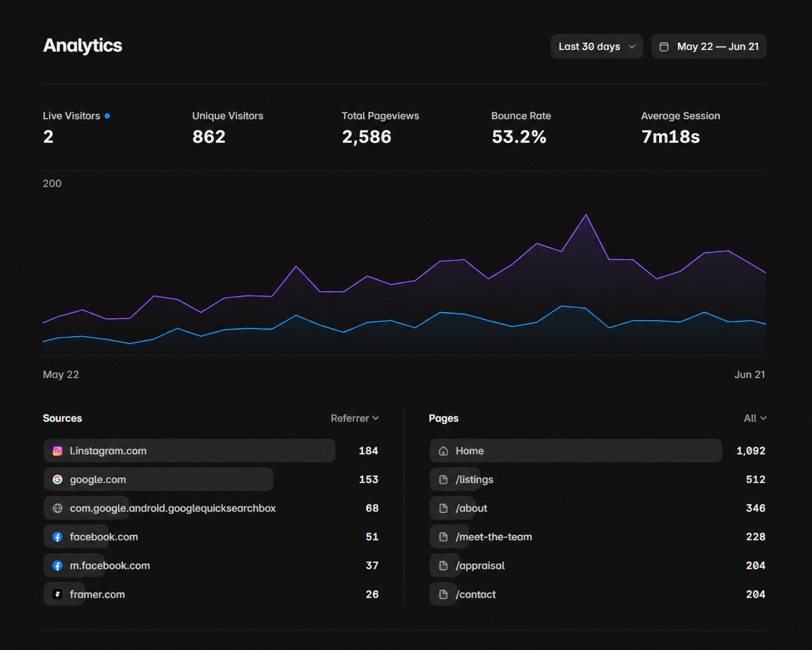Click the Jun 21 chart axis label
812x650 pixels.
pyautogui.click(x=749, y=375)
